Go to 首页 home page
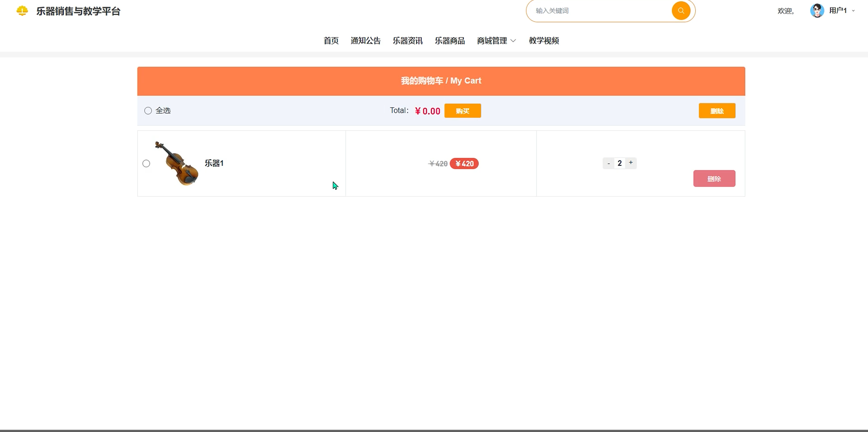868x432 pixels. pyautogui.click(x=331, y=41)
